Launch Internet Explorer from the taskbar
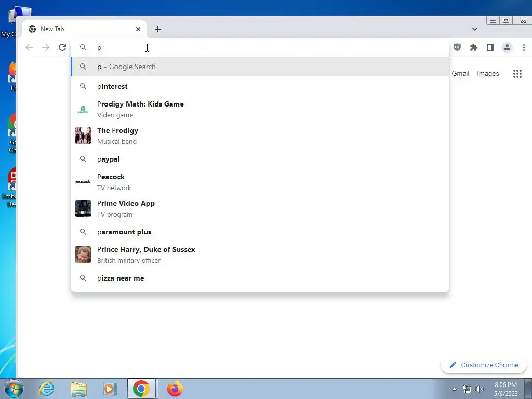The image size is (532, 399). point(46,389)
